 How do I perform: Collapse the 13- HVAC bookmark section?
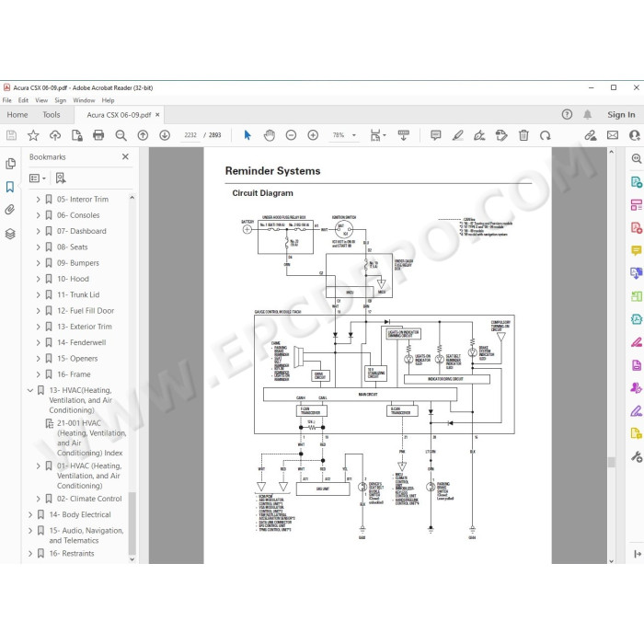tap(30, 390)
